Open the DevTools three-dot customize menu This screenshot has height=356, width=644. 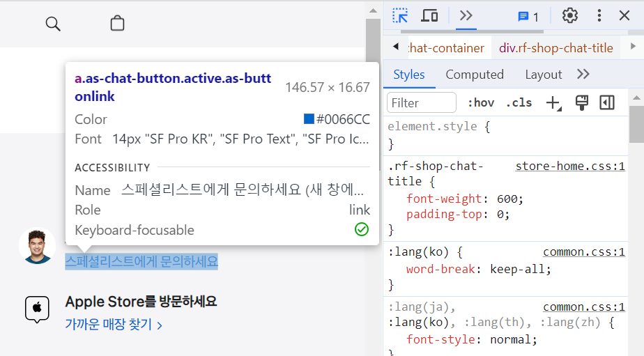(x=599, y=15)
